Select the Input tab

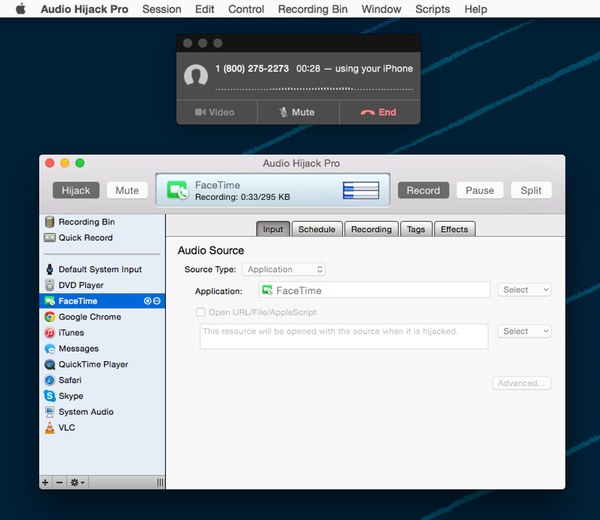(273, 229)
